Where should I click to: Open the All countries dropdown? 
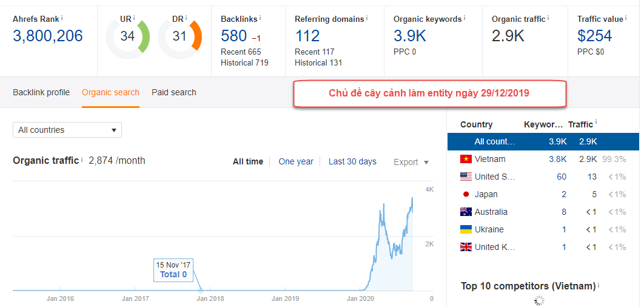[67, 130]
